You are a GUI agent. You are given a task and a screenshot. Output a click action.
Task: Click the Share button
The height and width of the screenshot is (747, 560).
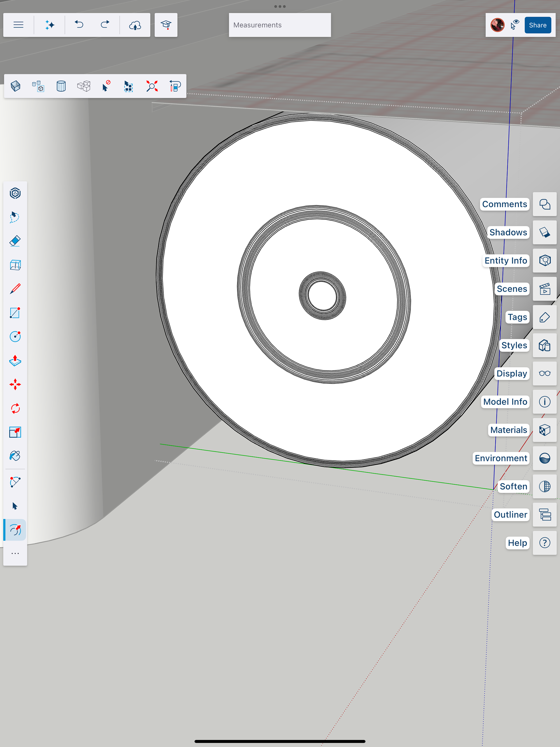click(537, 25)
